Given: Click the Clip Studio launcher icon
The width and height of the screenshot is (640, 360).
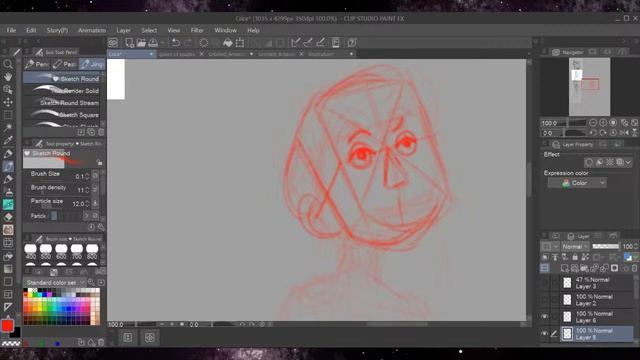Looking at the screenshot, I should [113, 42].
